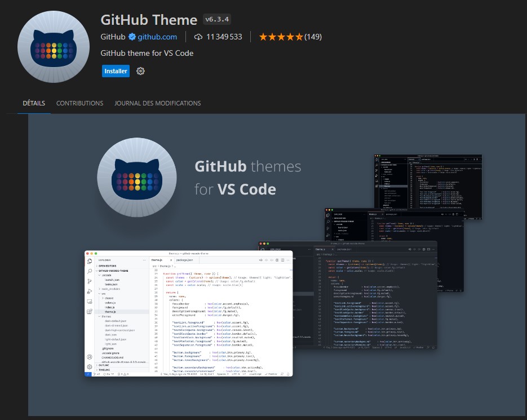This screenshot has width=527, height=420.
Task: Click the GitHub publisher name
Action: click(x=113, y=37)
